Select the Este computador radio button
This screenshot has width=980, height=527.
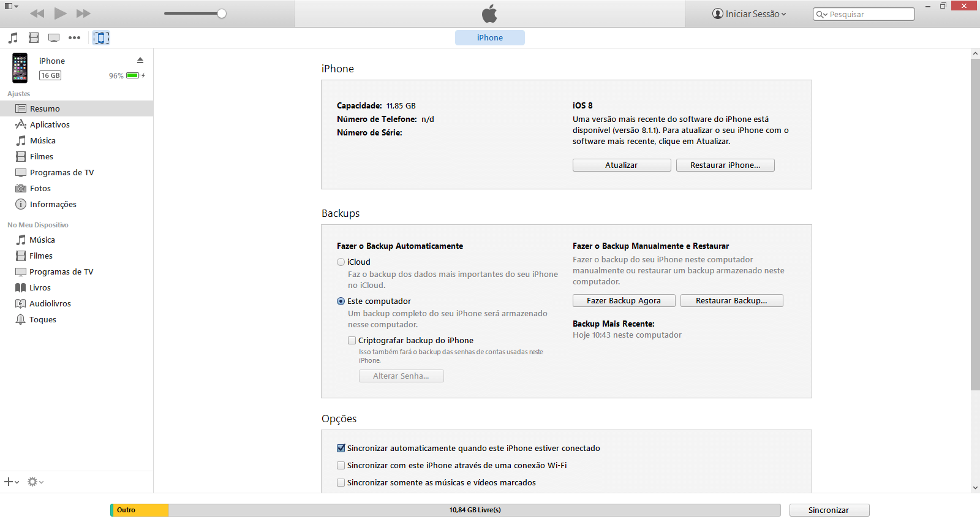coord(341,301)
